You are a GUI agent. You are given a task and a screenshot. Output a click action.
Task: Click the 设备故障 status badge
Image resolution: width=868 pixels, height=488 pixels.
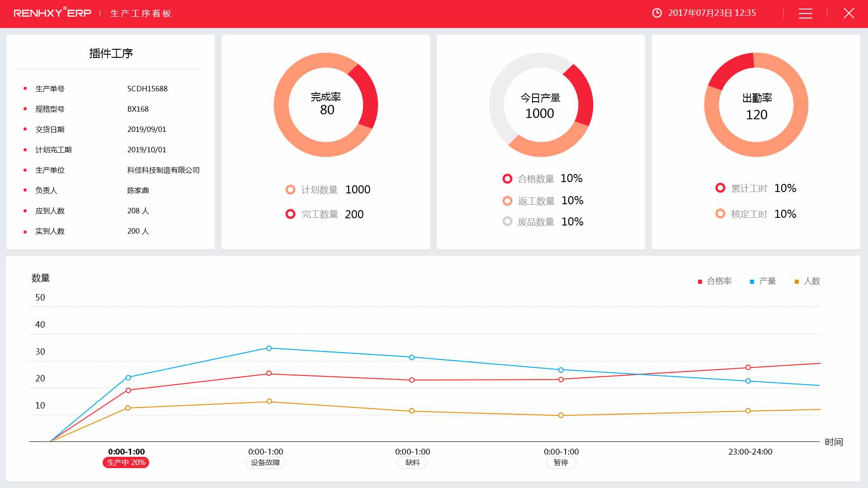point(265,462)
